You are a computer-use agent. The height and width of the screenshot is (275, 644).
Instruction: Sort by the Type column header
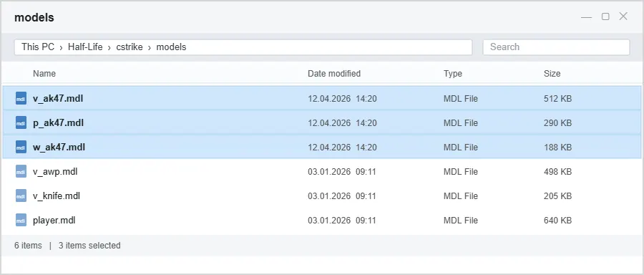click(x=453, y=74)
